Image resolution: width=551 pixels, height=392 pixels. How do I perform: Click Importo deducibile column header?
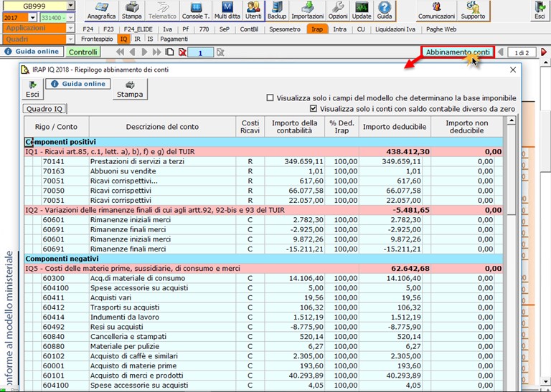[x=395, y=127]
